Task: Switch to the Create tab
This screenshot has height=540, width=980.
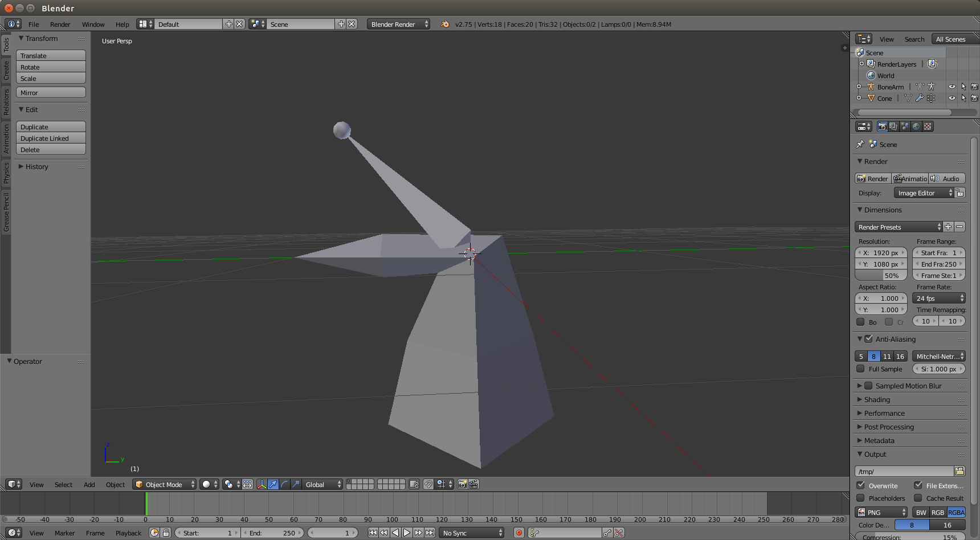Action: tap(6, 71)
